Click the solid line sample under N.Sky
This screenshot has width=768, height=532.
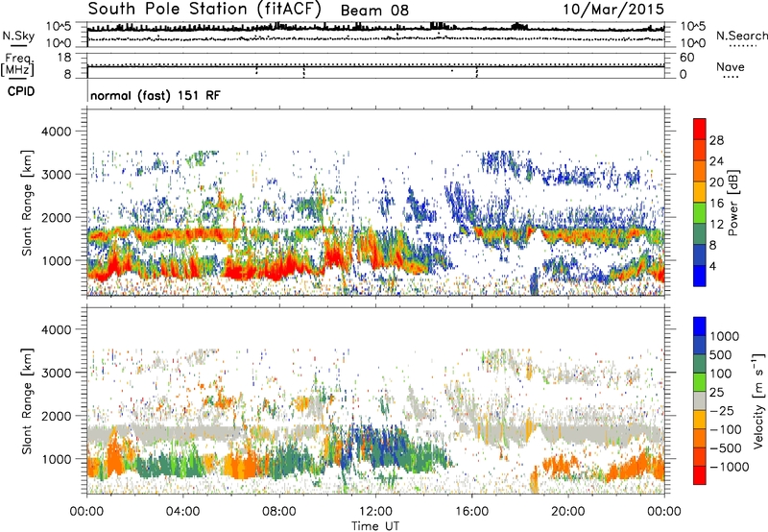18,46
